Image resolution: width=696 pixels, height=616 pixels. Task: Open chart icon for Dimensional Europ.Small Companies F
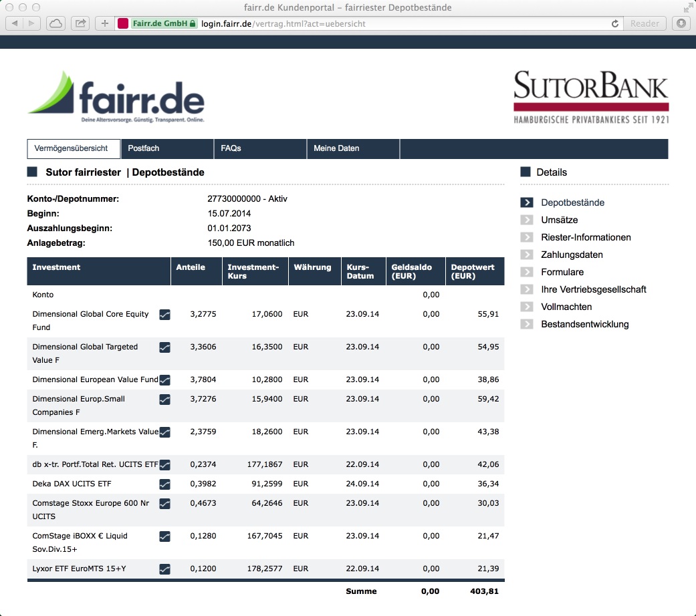coord(164,400)
